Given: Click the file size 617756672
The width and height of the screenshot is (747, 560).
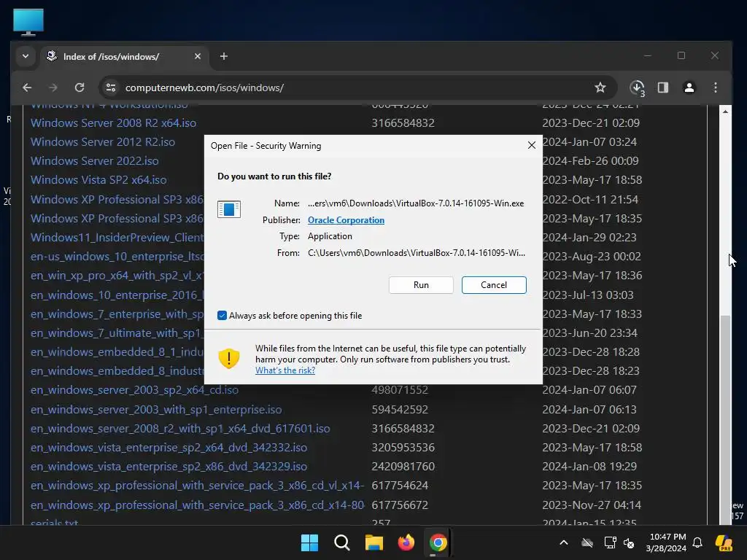Looking at the screenshot, I should point(400,505).
